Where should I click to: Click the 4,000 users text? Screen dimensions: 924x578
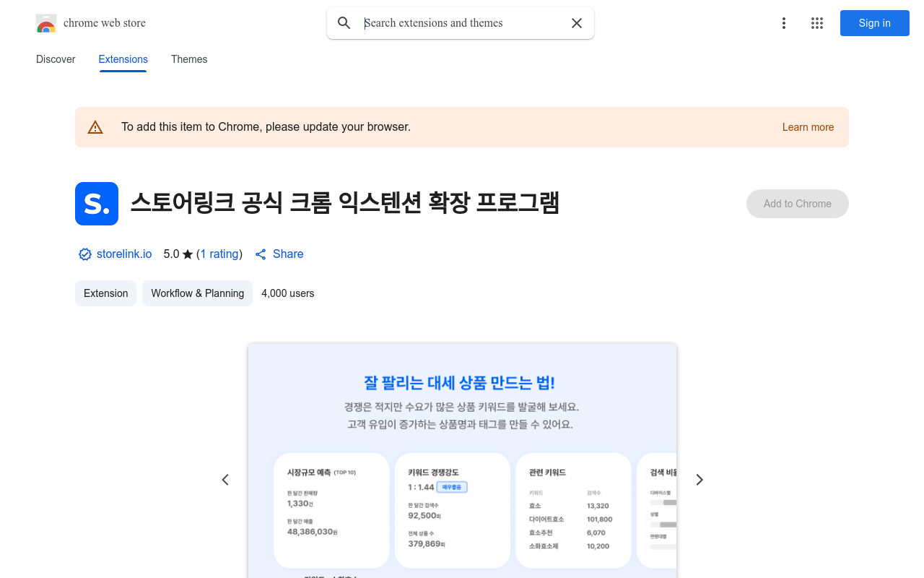288,293
